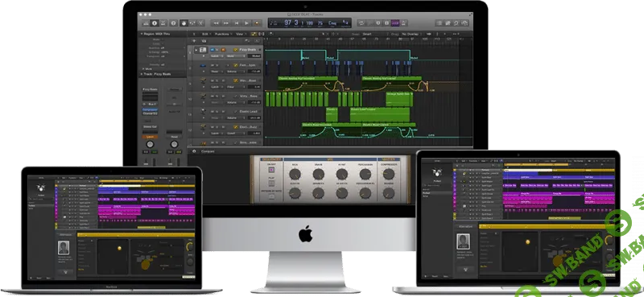Click the Compressor knob in Master section
Screen dimensions: 644x297
388,174
